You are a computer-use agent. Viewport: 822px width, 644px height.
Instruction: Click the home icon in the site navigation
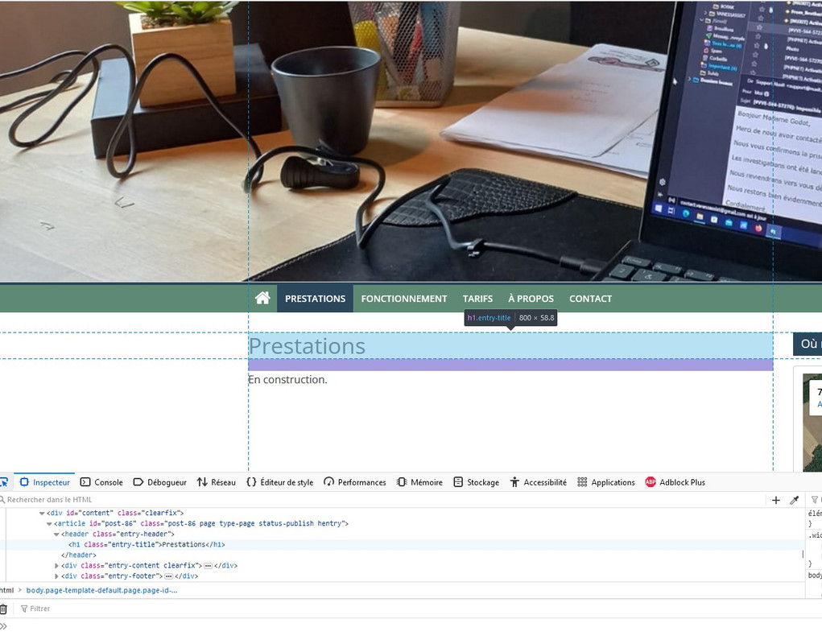click(x=262, y=298)
